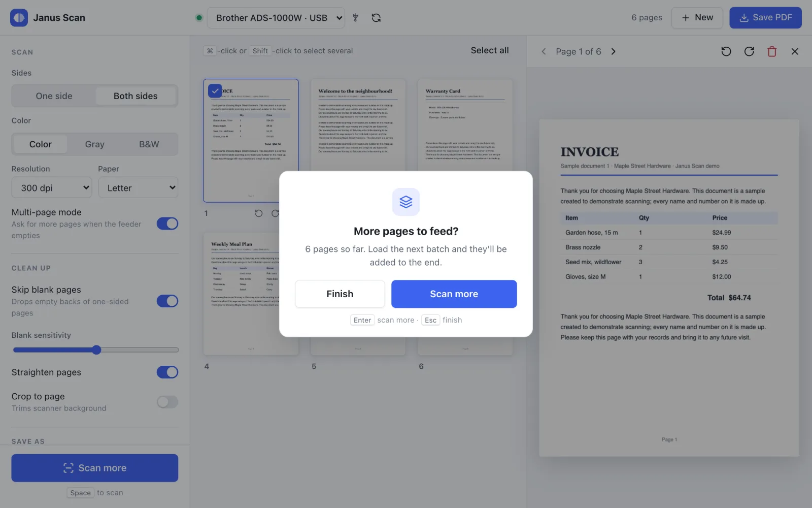Screen dimensions: 812x508
Task: Select Both sides scanning
Action: pos(136,96)
